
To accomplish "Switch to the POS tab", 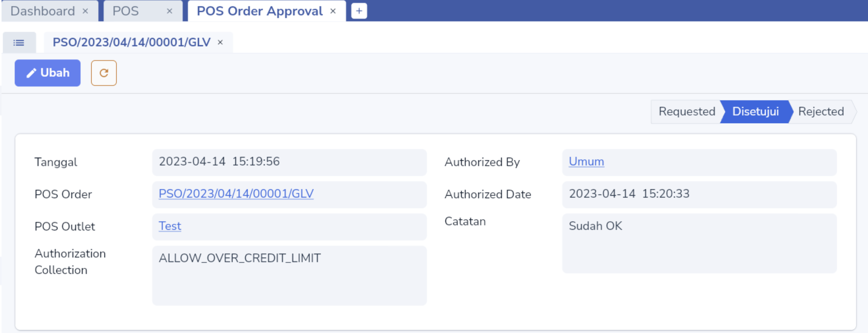I will 125,11.
